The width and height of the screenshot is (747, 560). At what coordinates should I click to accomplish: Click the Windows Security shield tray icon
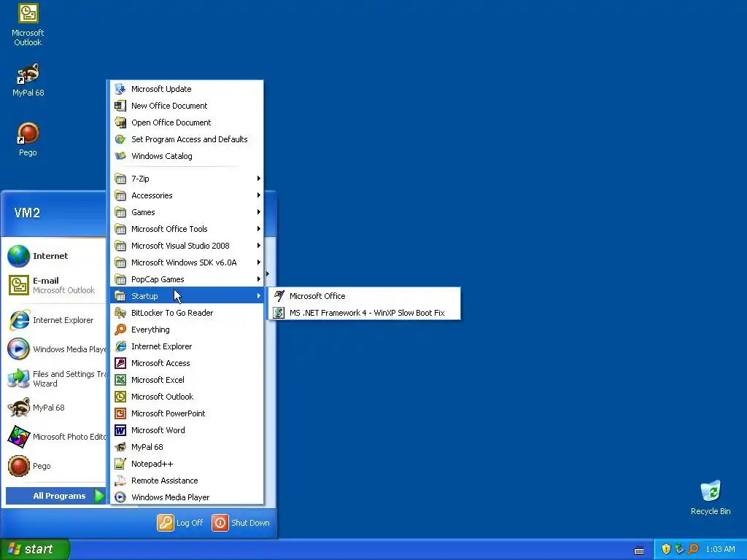coord(666,549)
